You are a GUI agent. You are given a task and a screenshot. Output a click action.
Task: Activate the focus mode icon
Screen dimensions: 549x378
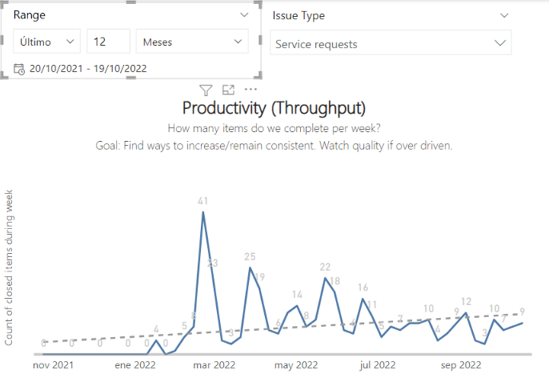[228, 90]
